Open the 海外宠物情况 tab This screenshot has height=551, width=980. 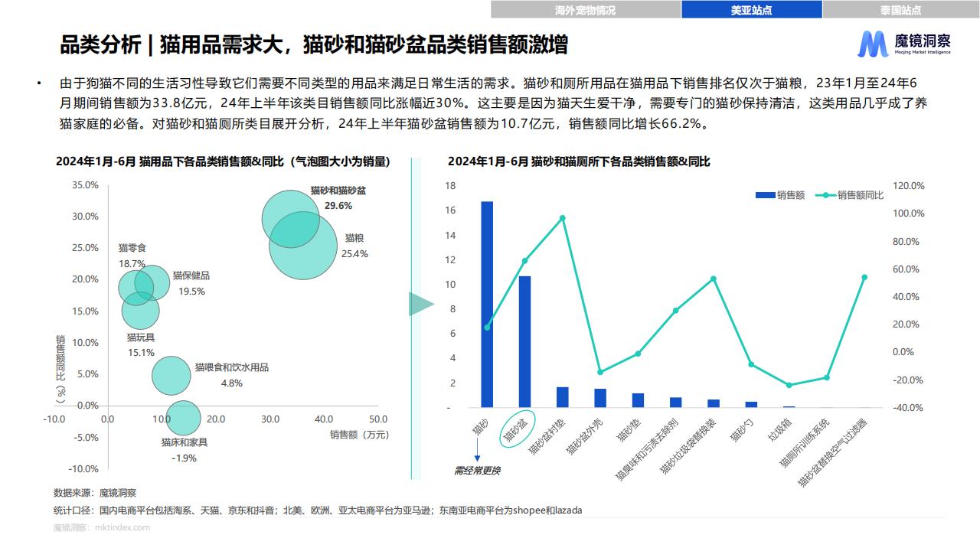586,10
